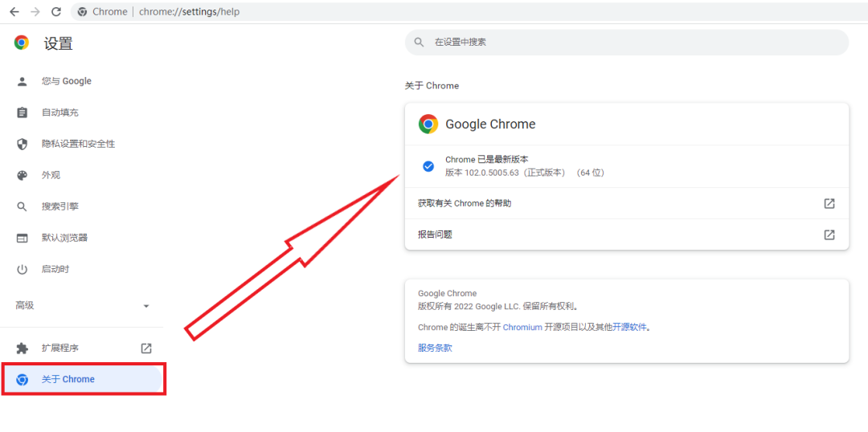This screenshot has height=432, width=868.
Task: Click the palette icon for 外观
Action: coord(22,175)
